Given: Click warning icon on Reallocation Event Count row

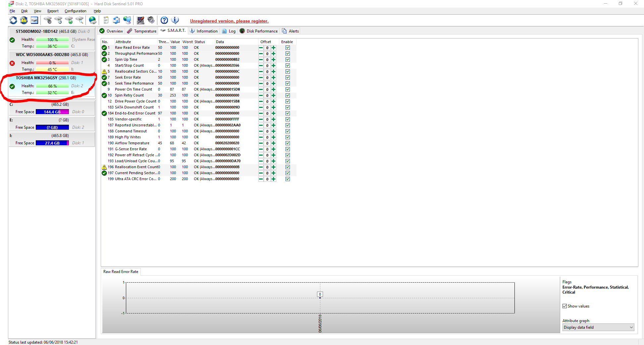Looking at the screenshot, I should click(x=104, y=167).
